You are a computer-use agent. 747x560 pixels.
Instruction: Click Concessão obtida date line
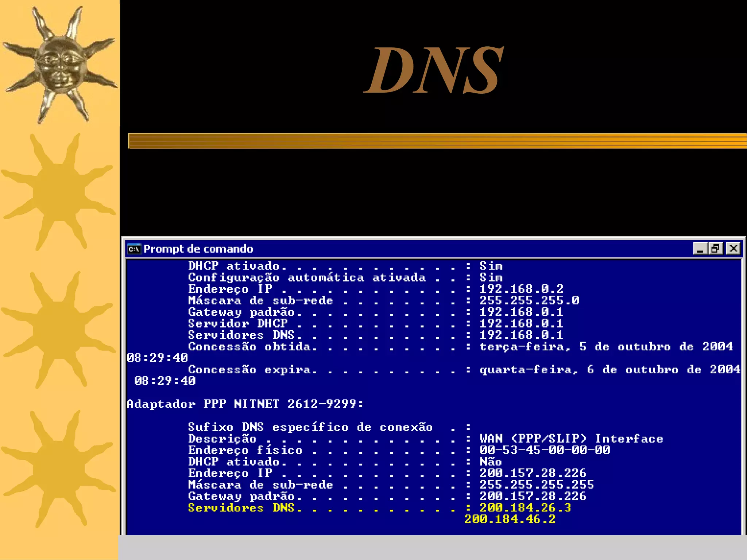click(x=460, y=346)
